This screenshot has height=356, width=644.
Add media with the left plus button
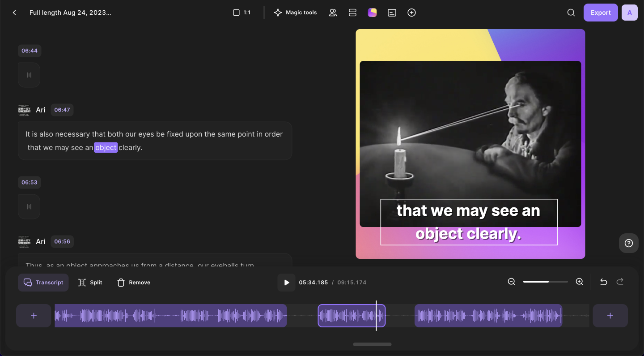pos(34,316)
